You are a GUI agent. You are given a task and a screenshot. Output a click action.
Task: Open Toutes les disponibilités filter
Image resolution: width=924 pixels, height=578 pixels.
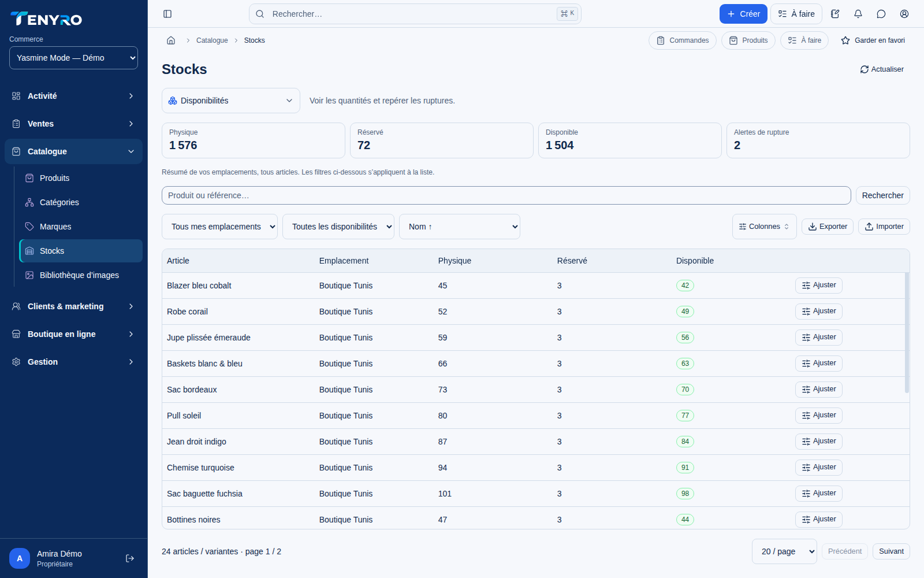click(338, 227)
